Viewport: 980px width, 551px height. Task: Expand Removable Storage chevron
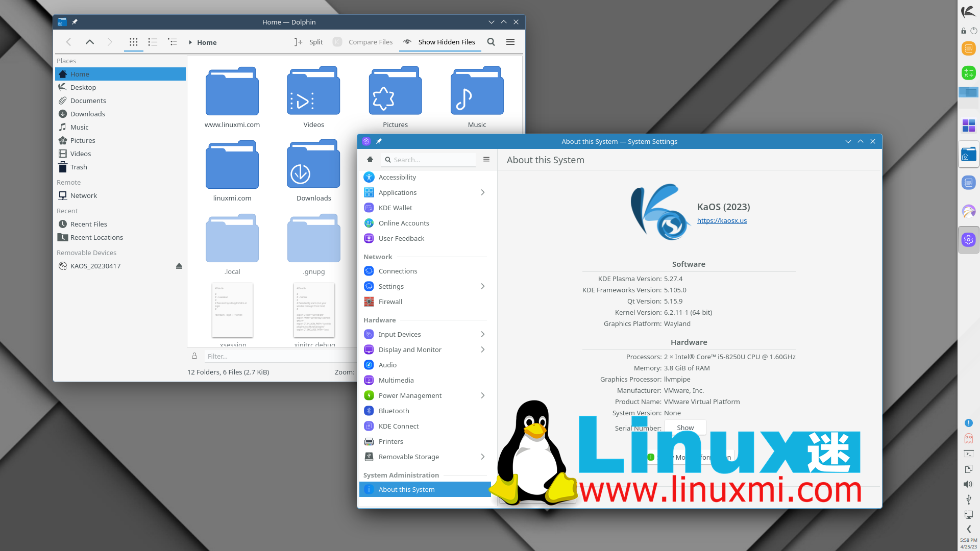point(483,457)
